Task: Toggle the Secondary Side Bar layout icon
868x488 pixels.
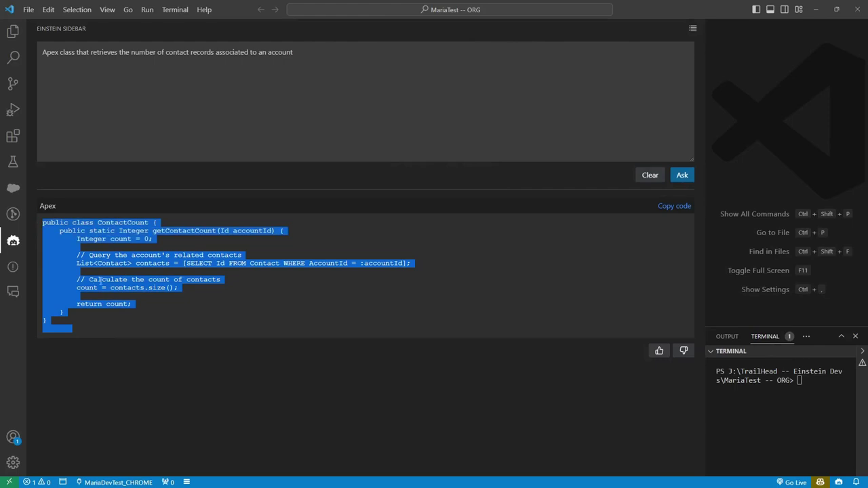Action: point(785,9)
